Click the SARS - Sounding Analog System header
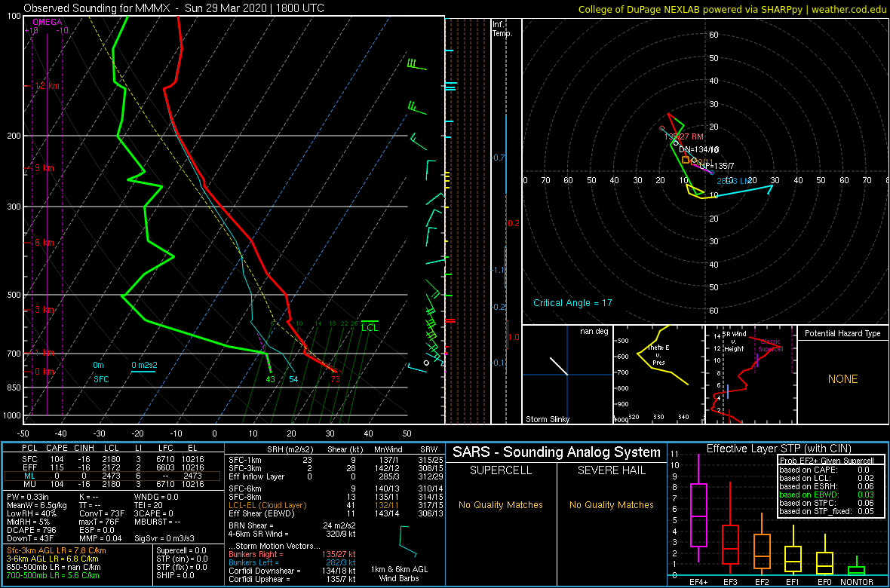This screenshot has height=588, width=890. pyautogui.click(x=557, y=452)
